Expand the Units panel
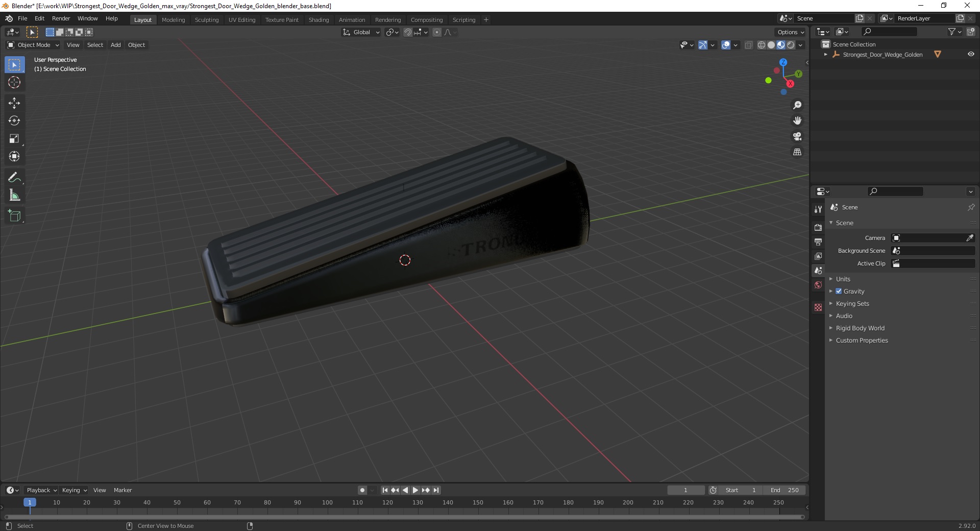Image resolution: width=980 pixels, height=531 pixels. coord(843,279)
